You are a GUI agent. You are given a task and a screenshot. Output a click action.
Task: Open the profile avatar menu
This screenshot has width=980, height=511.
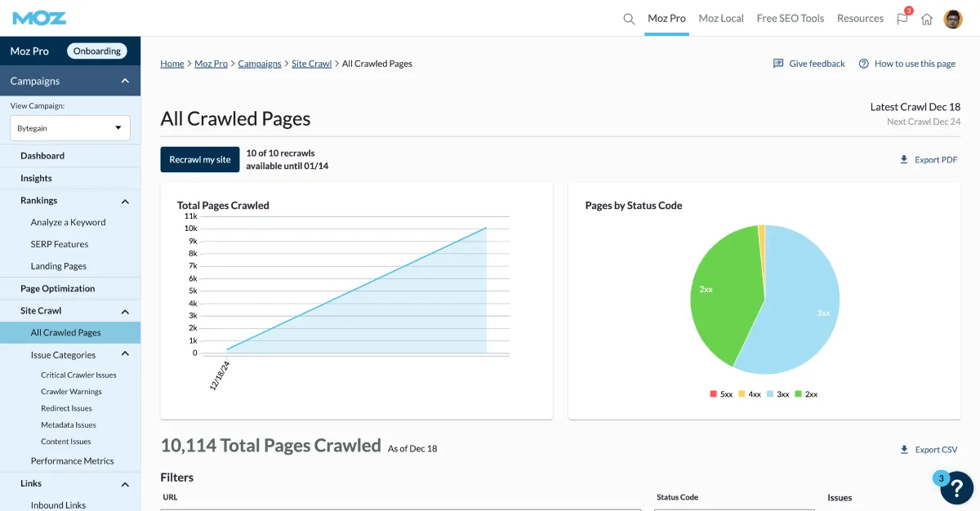tap(953, 18)
